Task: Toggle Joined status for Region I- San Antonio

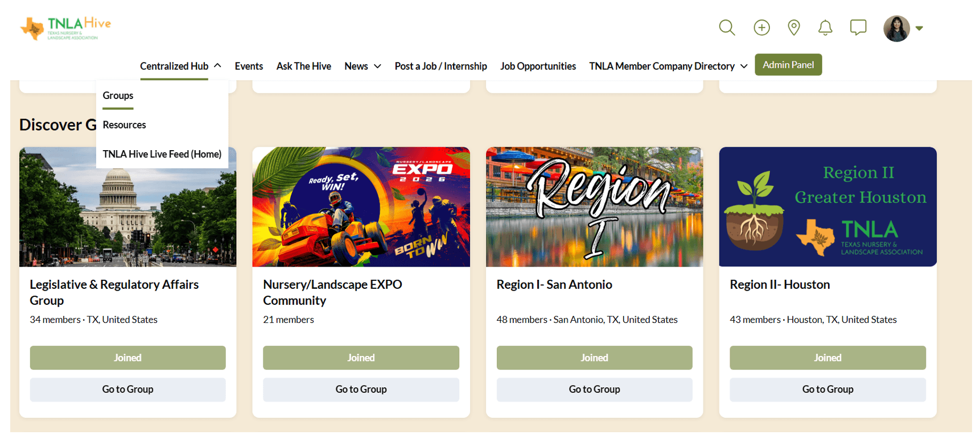Action: click(x=594, y=358)
